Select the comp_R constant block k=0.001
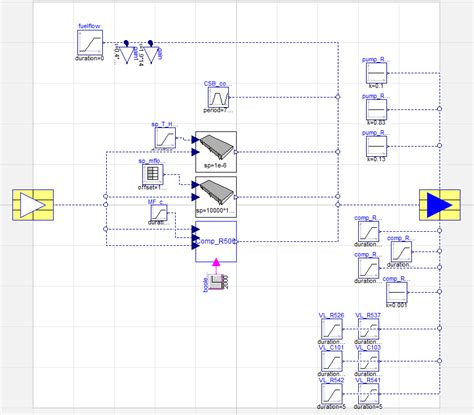Viewport: 474px width, 415px height. coord(397,292)
